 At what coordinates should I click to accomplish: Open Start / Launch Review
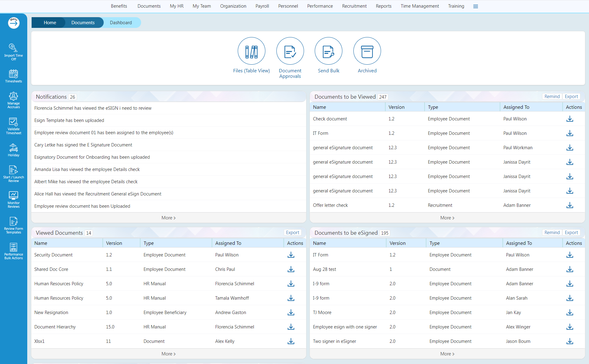click(13, 173)
